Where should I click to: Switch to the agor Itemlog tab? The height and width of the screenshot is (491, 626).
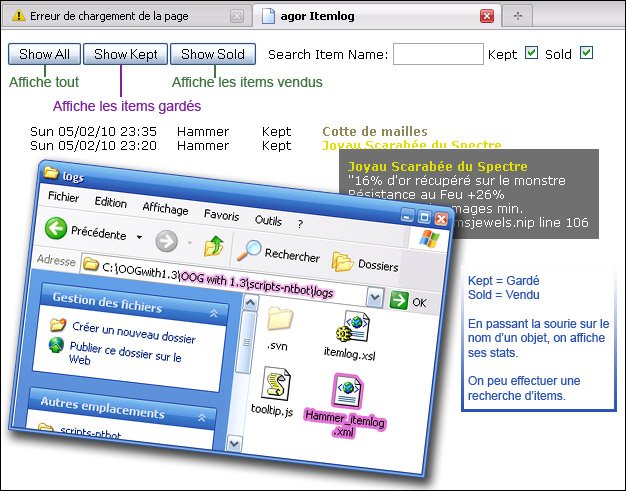tap(376, 16)
